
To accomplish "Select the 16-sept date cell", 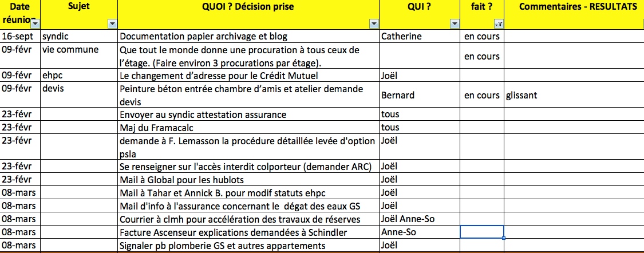I will coord(20,37).
